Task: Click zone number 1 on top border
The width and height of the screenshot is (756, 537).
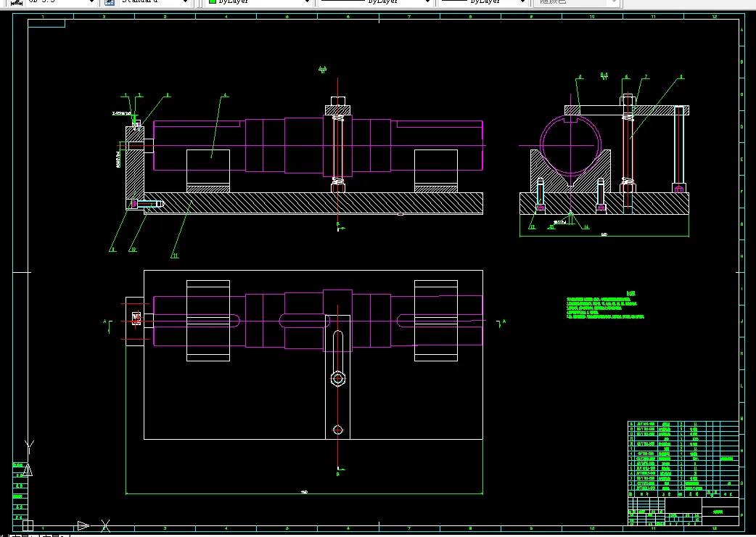Action: pos(43,17)
